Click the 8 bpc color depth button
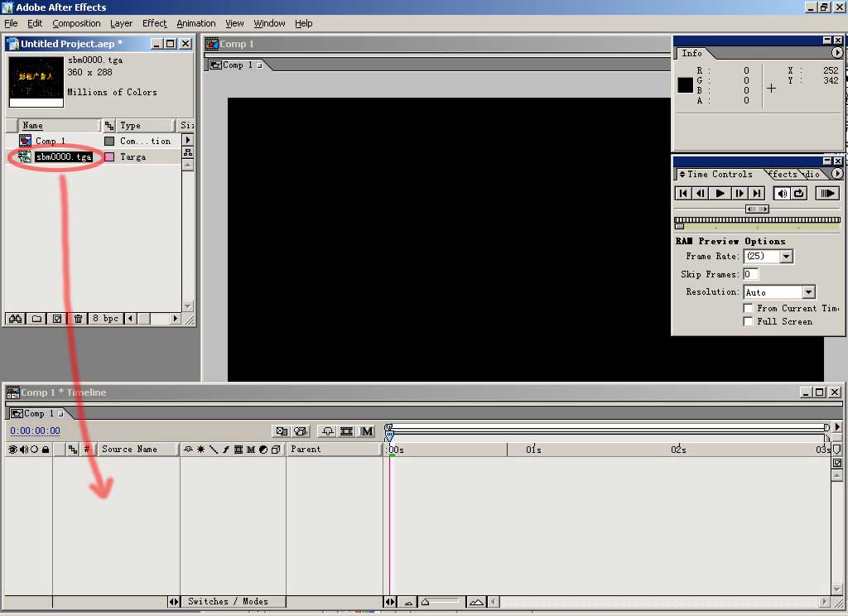This screenshot has width=848, height=616. (104, 319)
